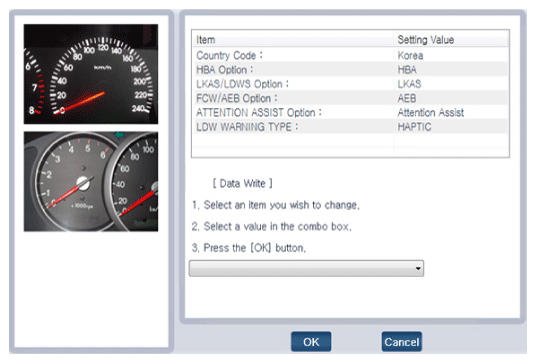Click the AEB setting value
Image resolution: width=536 pixels, height=363 pixels.
(407, 98)
